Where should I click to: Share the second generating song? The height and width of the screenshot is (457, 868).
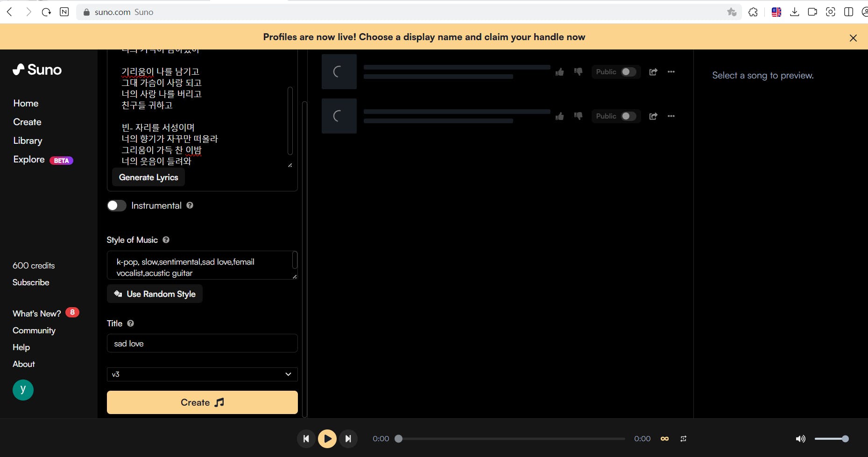[x=653, y=116]
